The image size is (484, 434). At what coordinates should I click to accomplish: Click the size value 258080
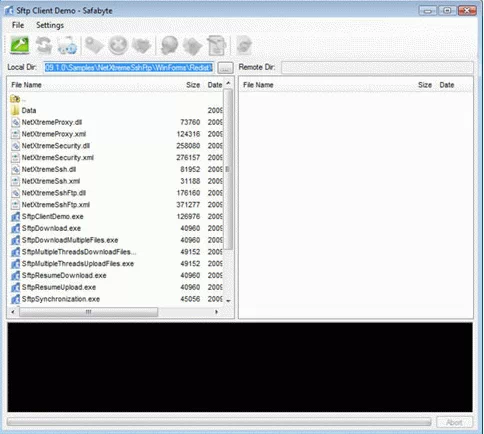[188, 146]
